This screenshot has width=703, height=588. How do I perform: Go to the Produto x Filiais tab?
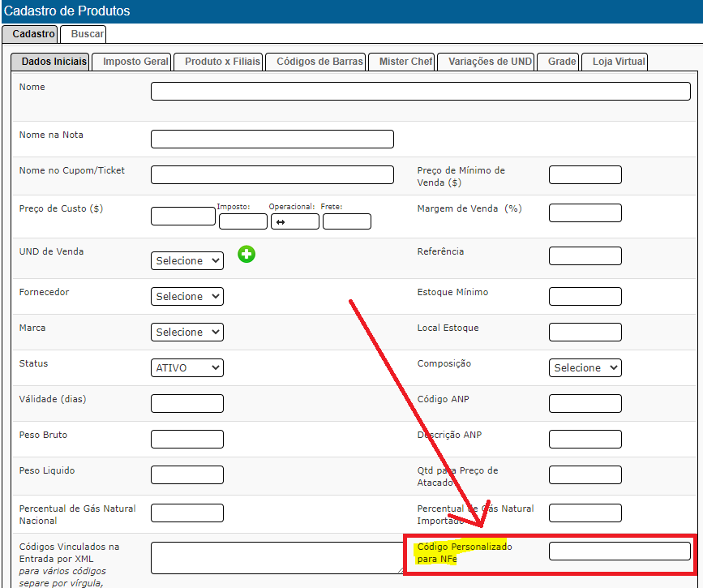pos(222,62)
